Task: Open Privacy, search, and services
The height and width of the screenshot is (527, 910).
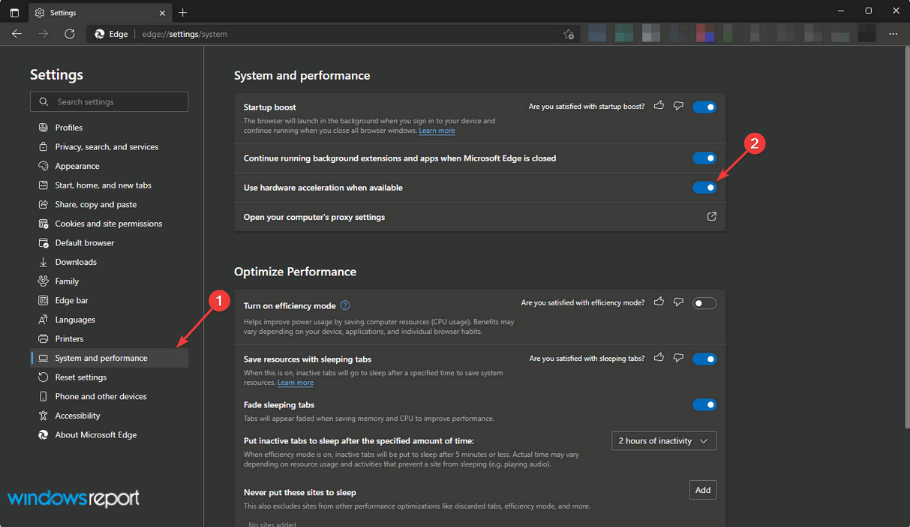Action: tap(109, 147)
